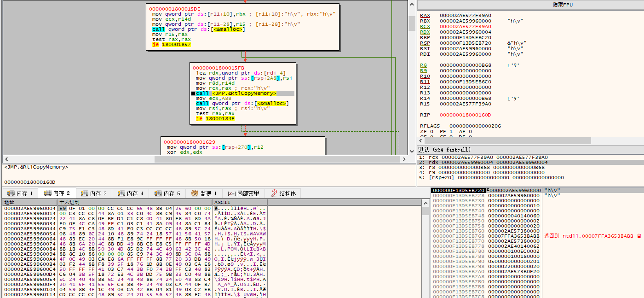Viewport: 644px width, 298px height.
Task: Open the 监视 1 watch tab
Action: tap(204, 193)
